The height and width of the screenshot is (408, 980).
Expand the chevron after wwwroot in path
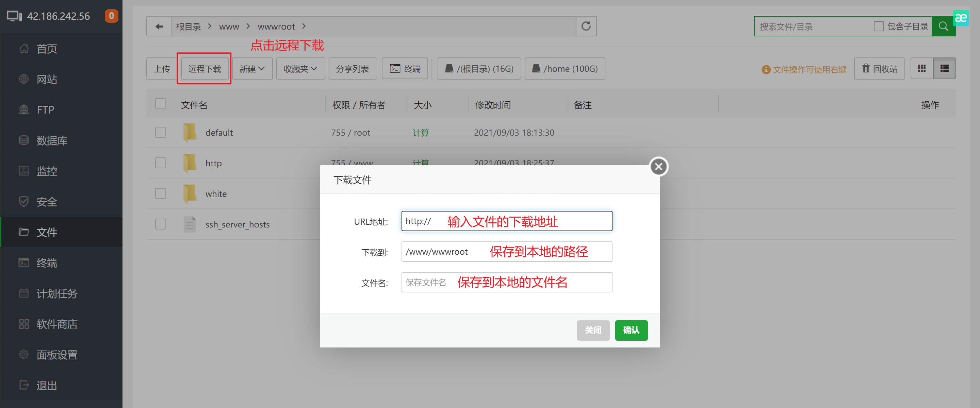(x=304, y=26)
